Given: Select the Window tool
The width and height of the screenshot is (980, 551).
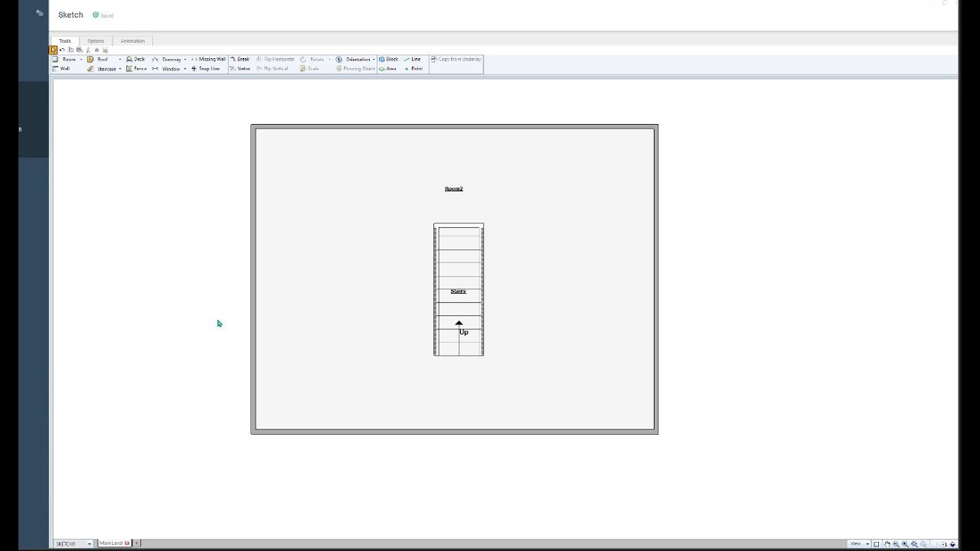Looking at the screenshot, I should tap(166, 69).
